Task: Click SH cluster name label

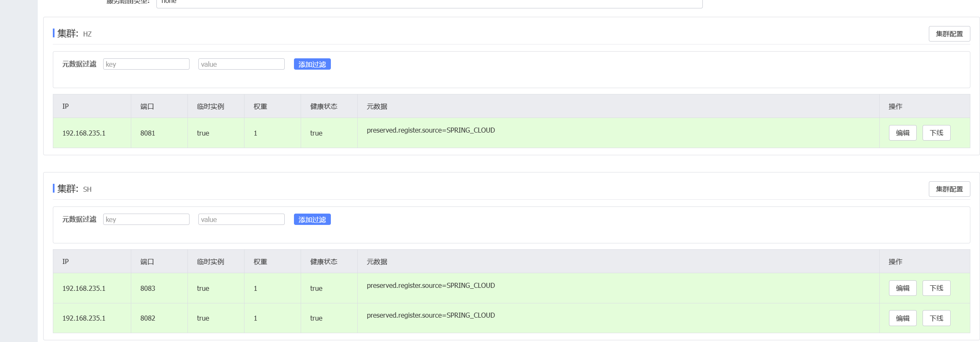Action: click(x=87, y=189)
